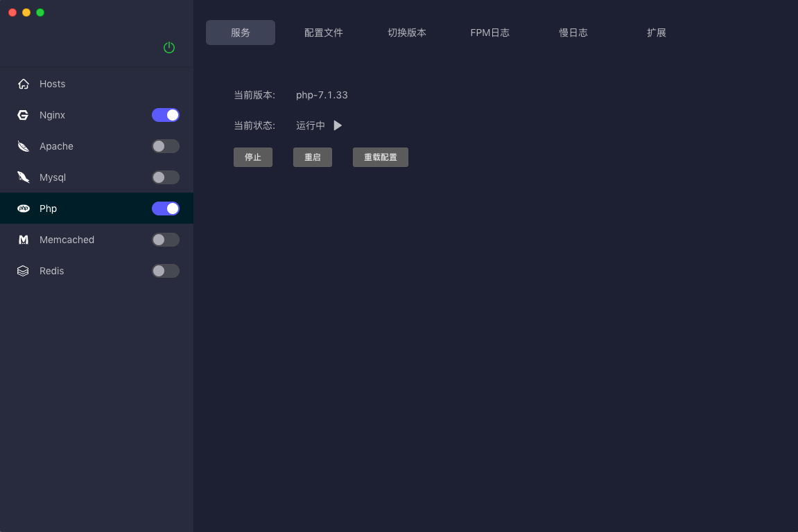Click the 停止 button
This screenshot has height=532, width=798.
253,157
